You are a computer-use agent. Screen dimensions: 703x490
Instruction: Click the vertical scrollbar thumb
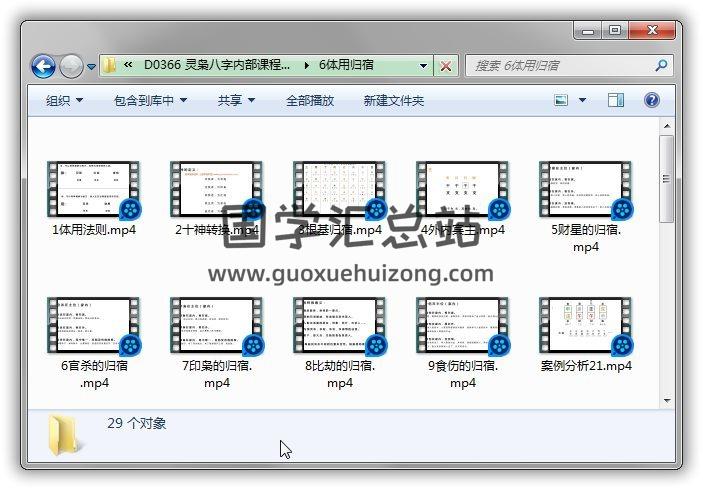click(667, 178)
